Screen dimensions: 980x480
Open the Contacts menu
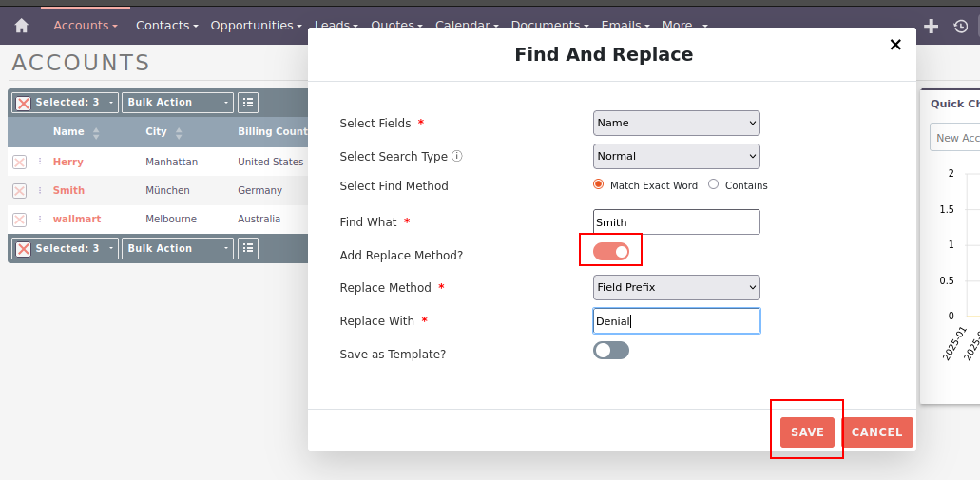166,26
